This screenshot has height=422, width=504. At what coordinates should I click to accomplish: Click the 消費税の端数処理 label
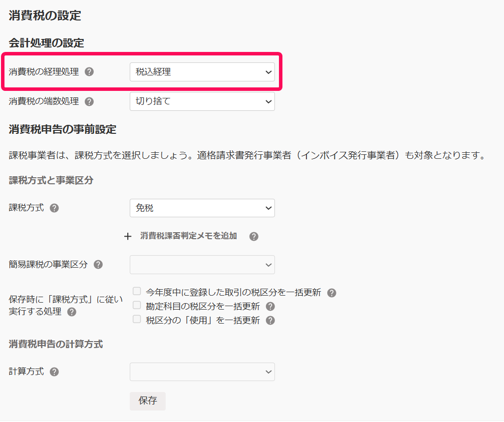44,101
